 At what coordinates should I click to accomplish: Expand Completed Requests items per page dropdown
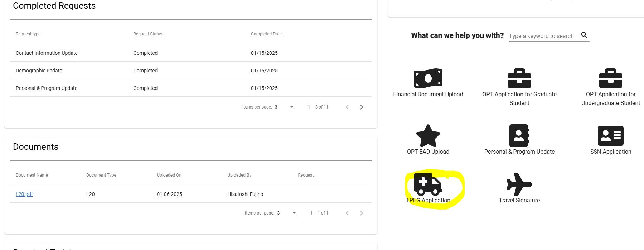pyautogui.click(x=285, y=107)
